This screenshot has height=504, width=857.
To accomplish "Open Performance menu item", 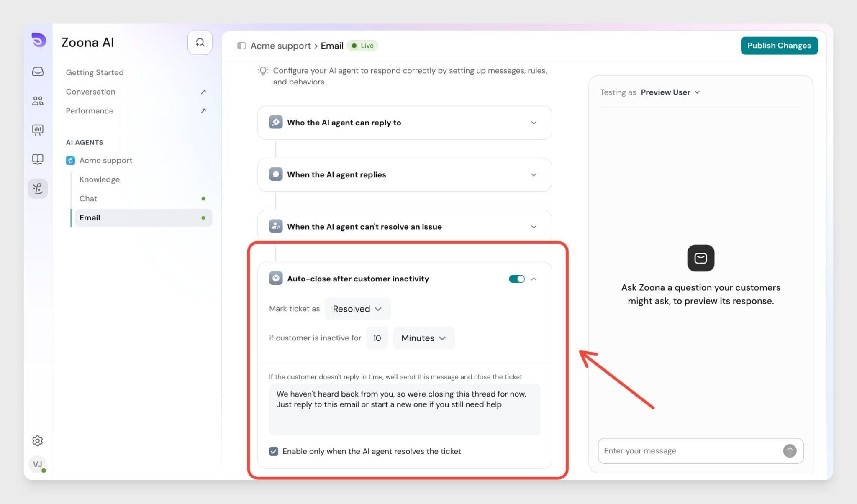I will (90, 111).
